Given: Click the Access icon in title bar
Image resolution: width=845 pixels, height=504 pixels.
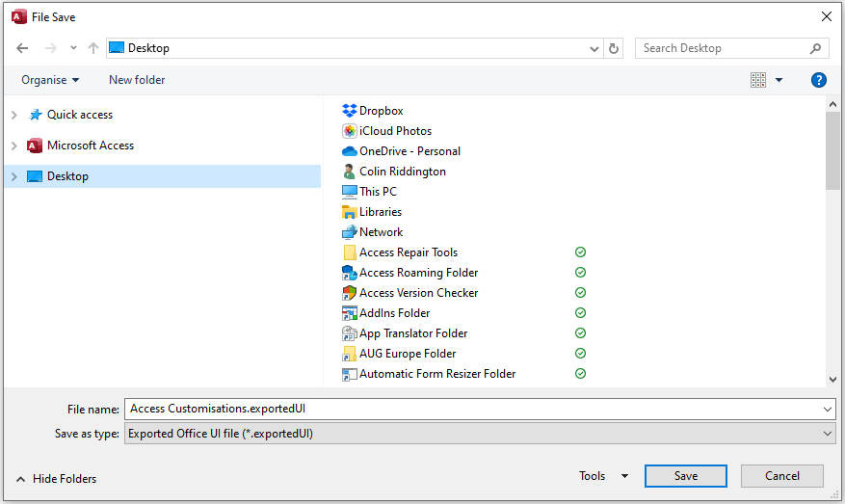Looking at the screenshot, I should pyautogui.click(x=19, y=16).
